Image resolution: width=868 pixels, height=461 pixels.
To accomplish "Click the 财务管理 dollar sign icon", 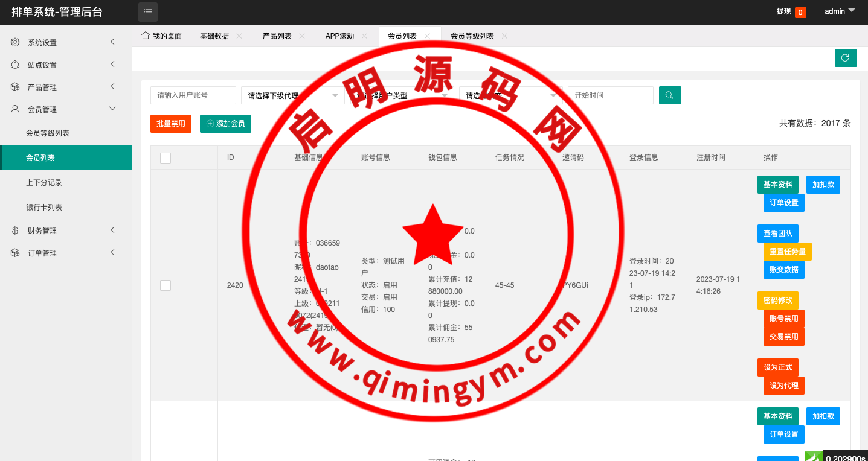I will click(x=15, y=230).
